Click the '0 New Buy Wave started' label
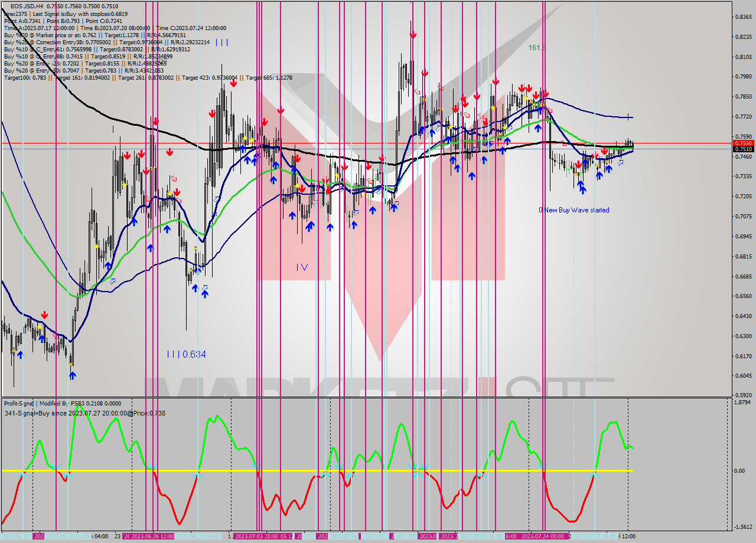The image size is (756, 543). pyautogui.click(x=573, y=210)
